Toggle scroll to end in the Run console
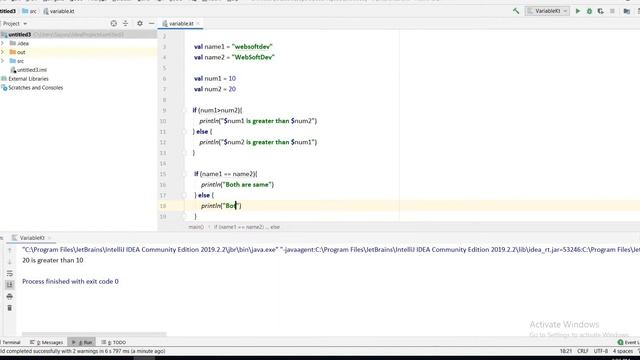 [9, 284]
